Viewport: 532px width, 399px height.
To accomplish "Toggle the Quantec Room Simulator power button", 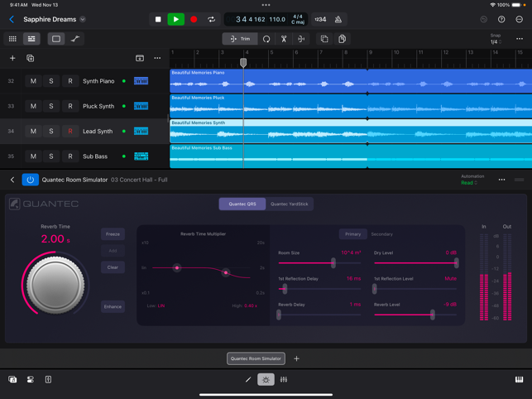I will pos(30,180).
